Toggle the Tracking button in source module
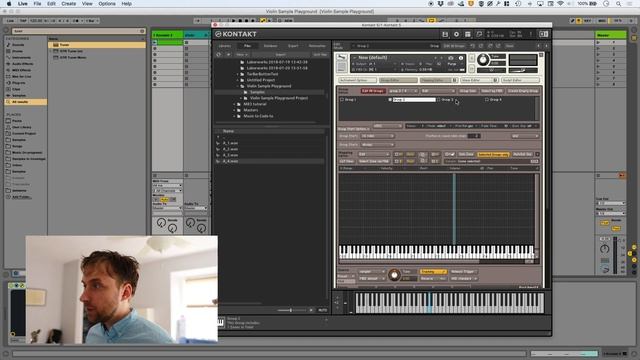 433,272
